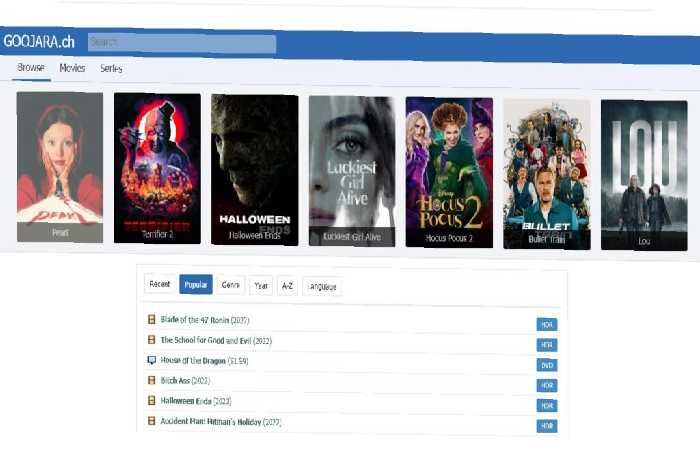Viewport: 700px width, 450px height.
Task: Select the Recent filter button
Action: (159, 284)
